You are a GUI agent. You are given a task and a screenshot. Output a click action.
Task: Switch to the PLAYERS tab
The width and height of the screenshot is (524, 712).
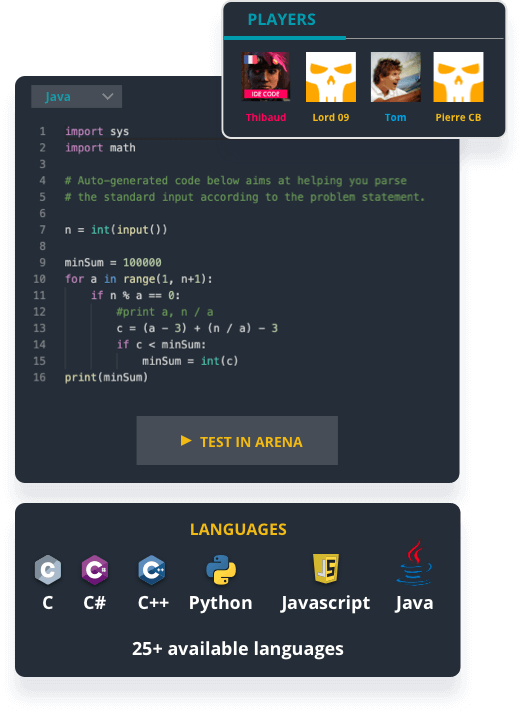tap(282, 20)
